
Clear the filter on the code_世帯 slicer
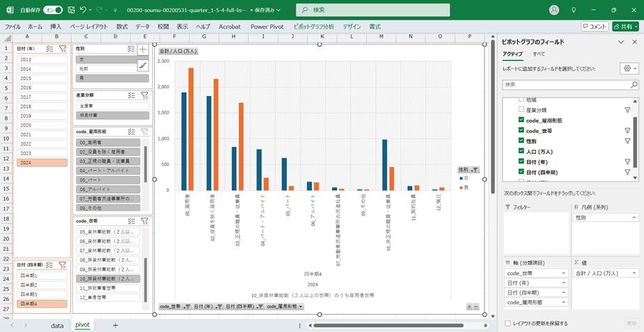[x=144, y=221]
